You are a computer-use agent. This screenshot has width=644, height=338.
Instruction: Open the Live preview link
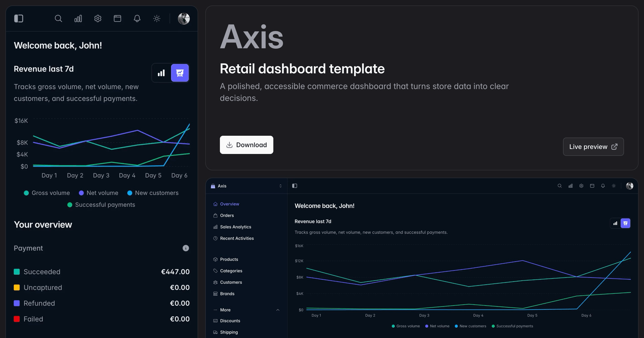pyautogui.click(x=593, y=146)
